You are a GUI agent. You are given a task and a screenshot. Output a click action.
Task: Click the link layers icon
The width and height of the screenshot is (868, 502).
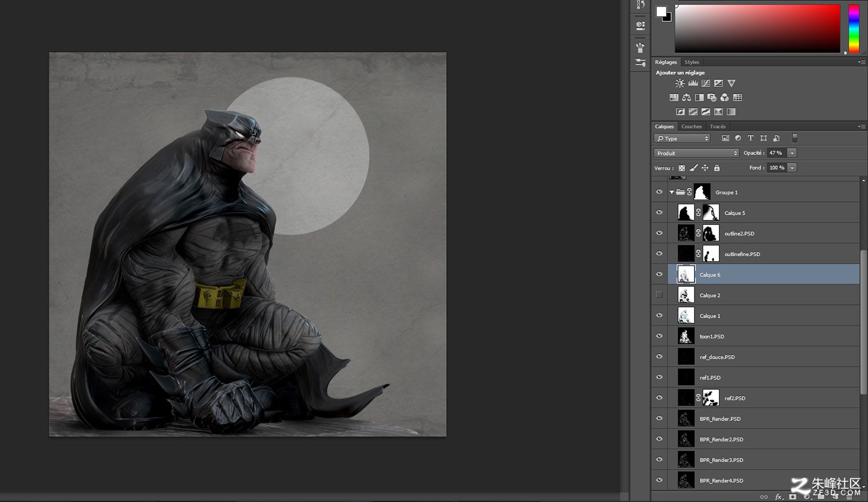(x=764, y=496)
